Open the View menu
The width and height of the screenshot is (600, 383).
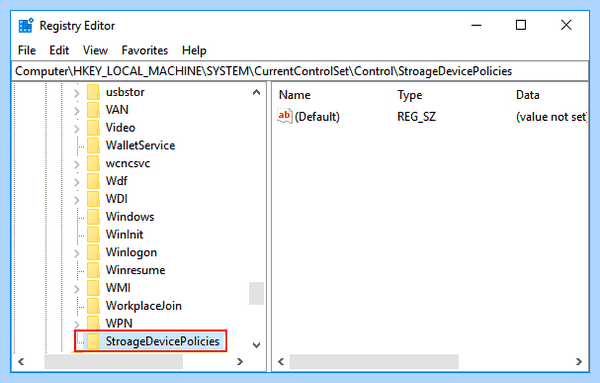click(95, 51)
